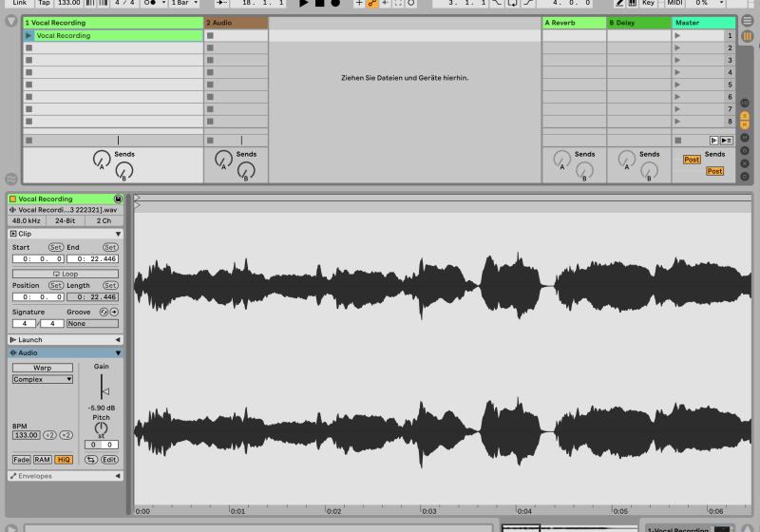This screenshot has height=532, width=760.
Task: Click Send A knob on Vocal Recording
Action: point(102,159)
